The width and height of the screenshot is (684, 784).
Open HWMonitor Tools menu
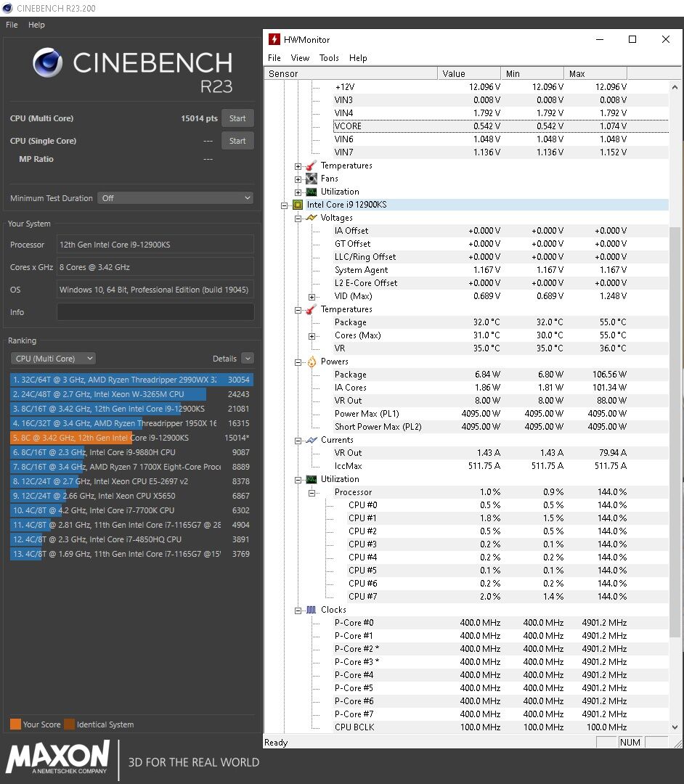coord(329,58)
